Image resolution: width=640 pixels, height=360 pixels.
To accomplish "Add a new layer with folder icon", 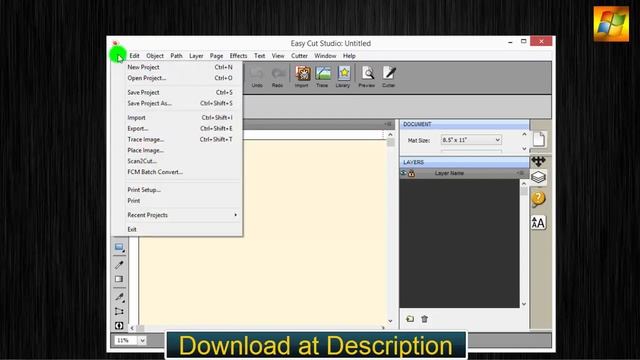I will point(410,319).
